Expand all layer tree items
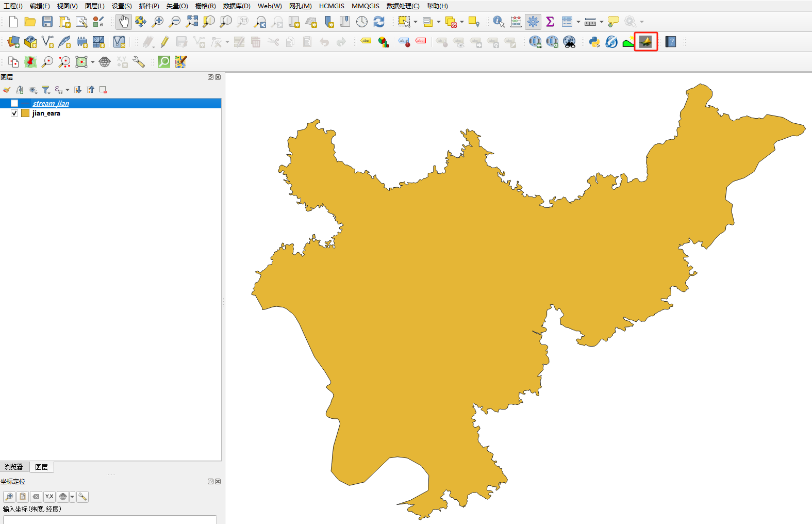812x524 pixels. [78, 90]
